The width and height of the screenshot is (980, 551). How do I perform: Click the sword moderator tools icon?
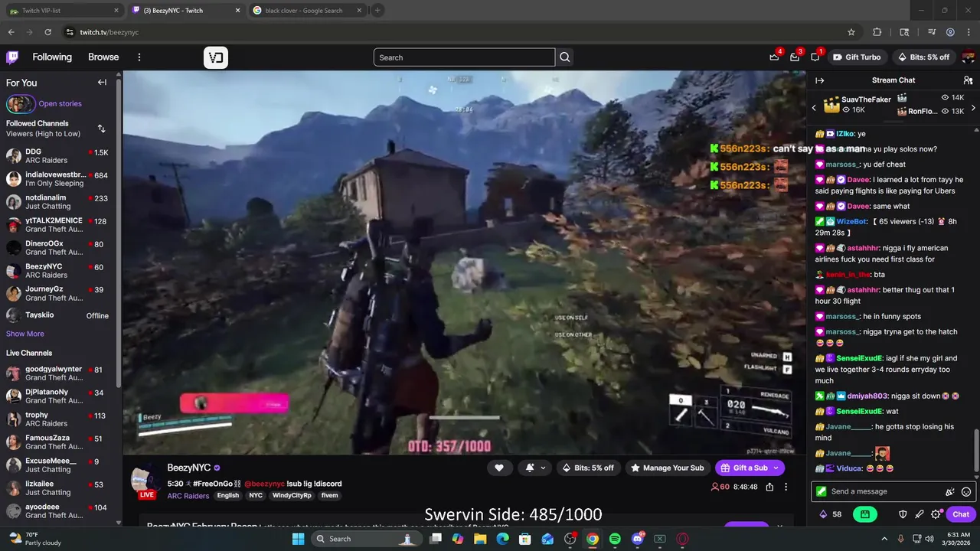[x=920, y=514]
